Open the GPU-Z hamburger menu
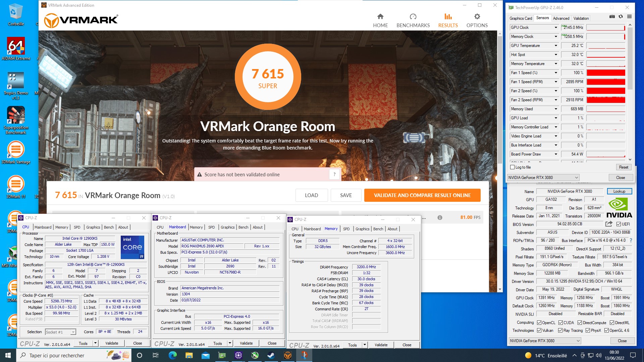644x362 pixels. 629,16
